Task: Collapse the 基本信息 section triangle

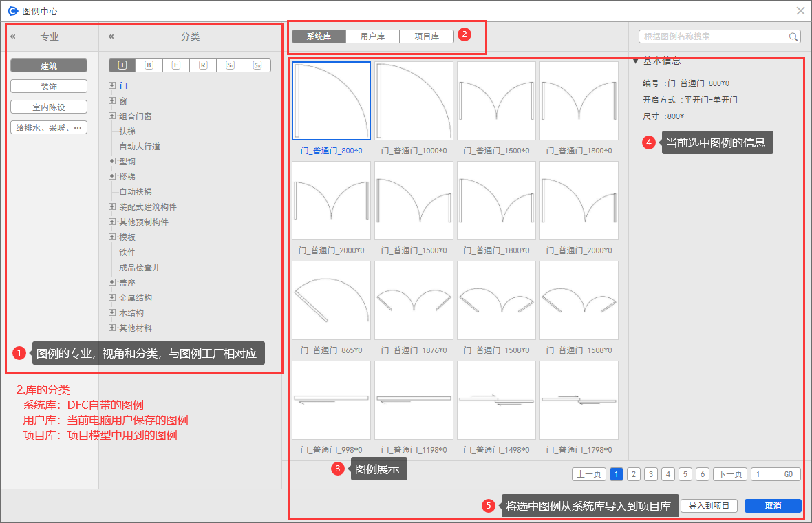Action: 635,61
